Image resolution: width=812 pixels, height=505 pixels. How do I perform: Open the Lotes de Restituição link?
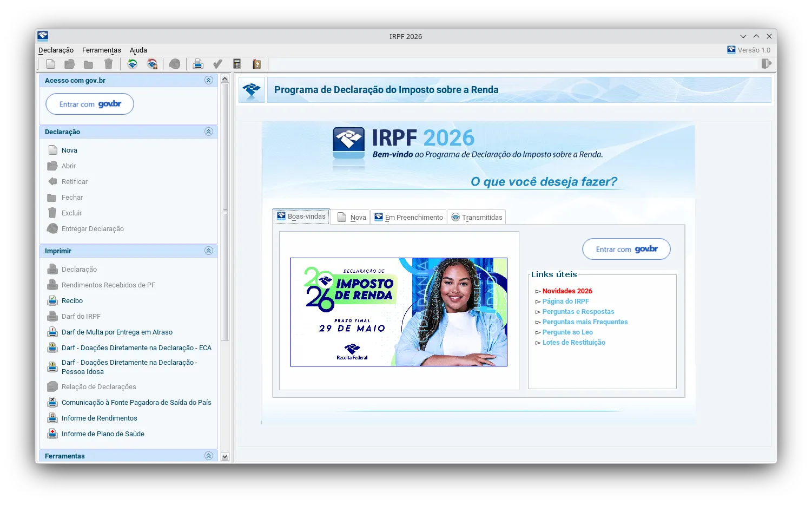point(573,343)
